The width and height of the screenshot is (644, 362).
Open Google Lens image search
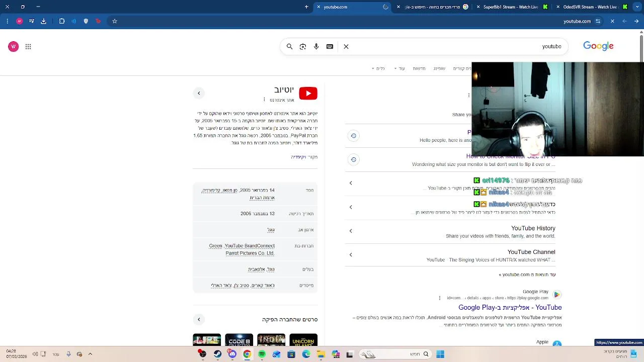303,46
